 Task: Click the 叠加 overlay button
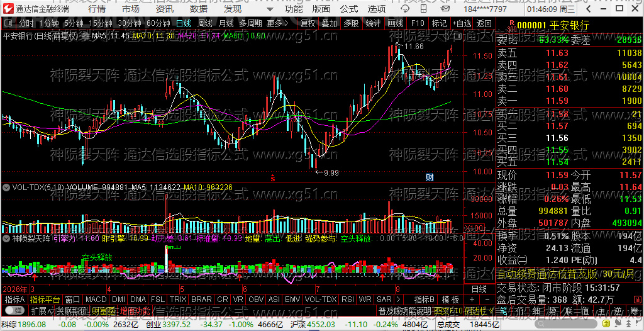point(330,23)
